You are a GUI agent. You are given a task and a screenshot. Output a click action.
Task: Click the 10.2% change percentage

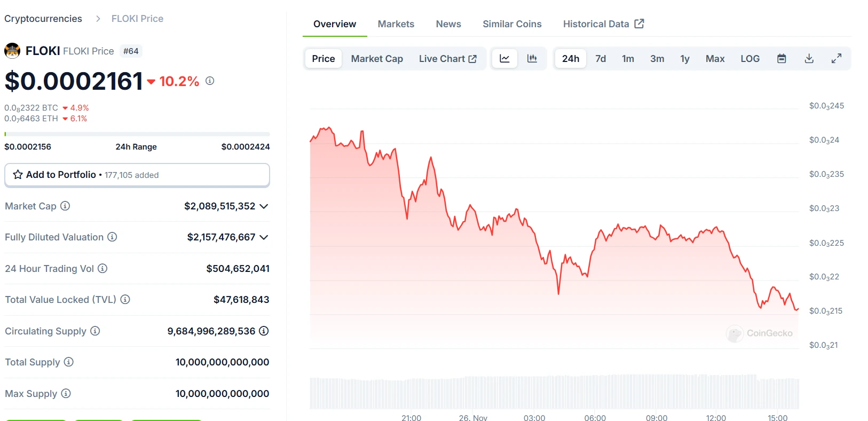(179, 81)
